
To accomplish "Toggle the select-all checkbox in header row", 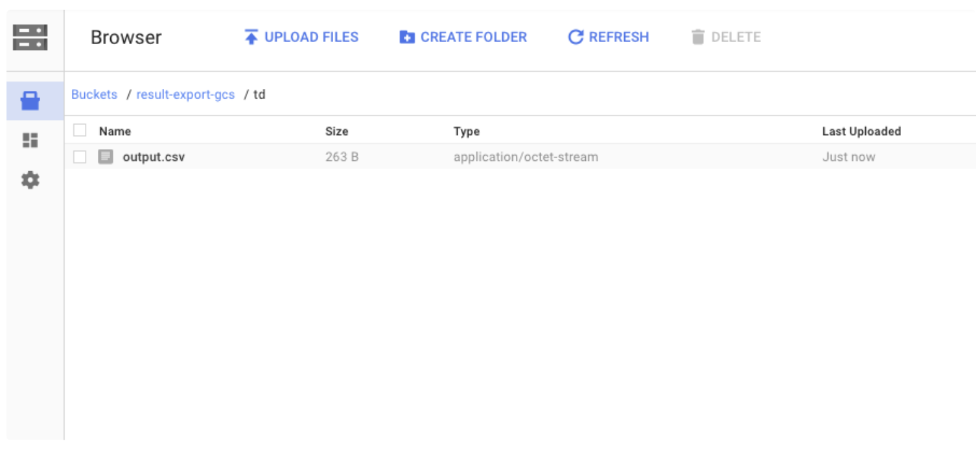I will pos(80,130).
